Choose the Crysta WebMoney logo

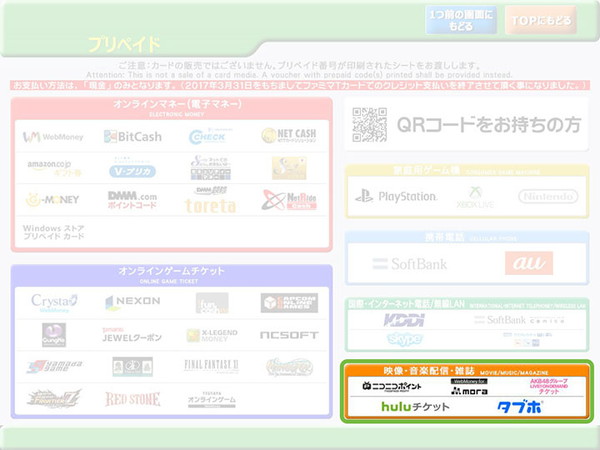(54, 303)
